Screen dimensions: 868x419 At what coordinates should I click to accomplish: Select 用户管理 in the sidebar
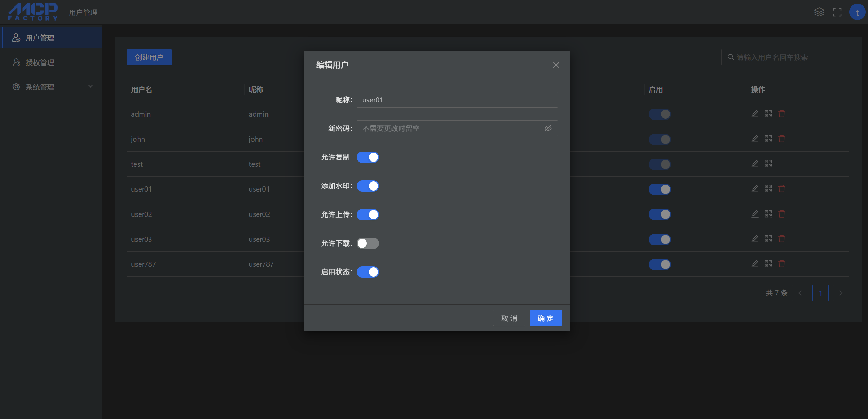point(40,38)
